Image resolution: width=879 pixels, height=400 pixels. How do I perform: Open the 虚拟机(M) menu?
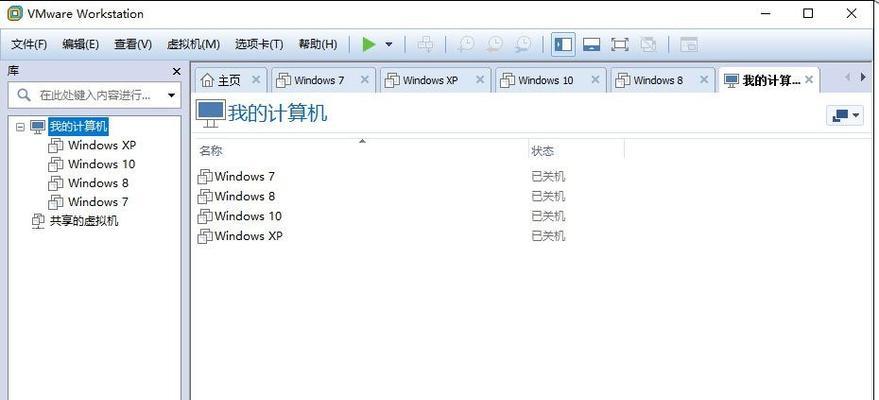(x=193, y=44)
